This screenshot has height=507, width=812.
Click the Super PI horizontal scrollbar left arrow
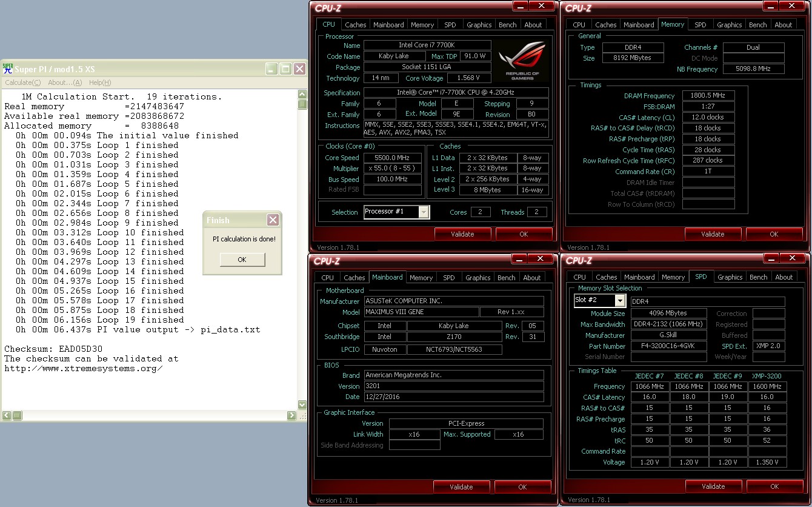pyautogui.click(x=7, y=416)
